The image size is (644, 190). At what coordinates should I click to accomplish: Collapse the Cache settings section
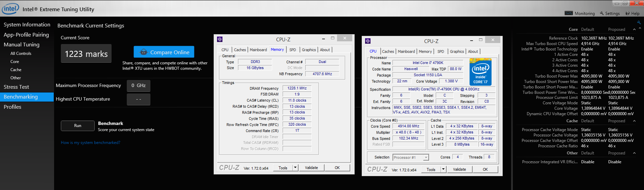pyautogui.click(x=634, y=121)
